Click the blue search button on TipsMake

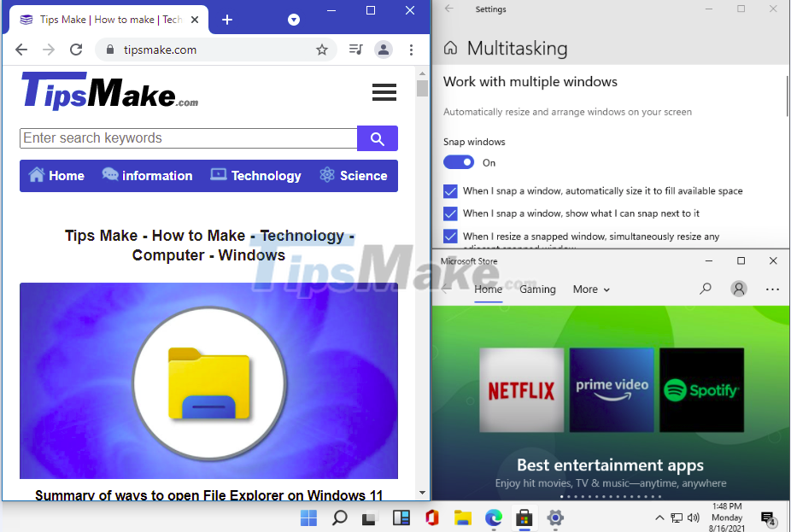pyautogui.click(x=378, y=137)
